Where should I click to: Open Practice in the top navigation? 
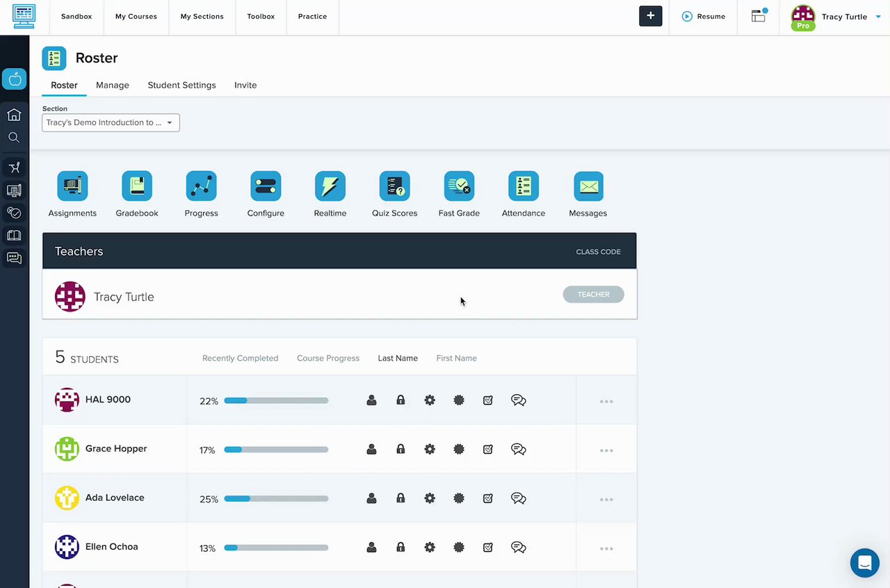point(312,17)
